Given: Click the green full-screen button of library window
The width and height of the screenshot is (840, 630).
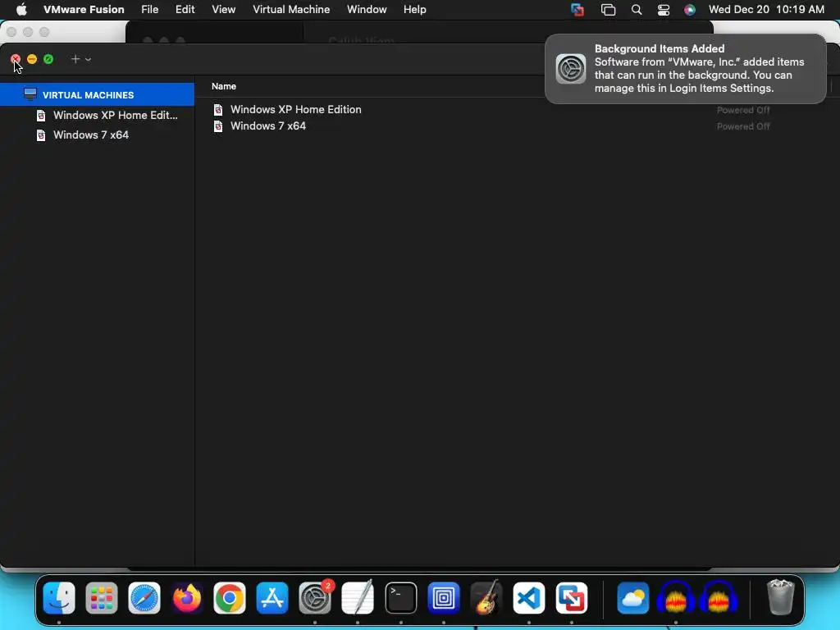Looking at the screenshot, I should pyautogui.click(x=48, y=59).
